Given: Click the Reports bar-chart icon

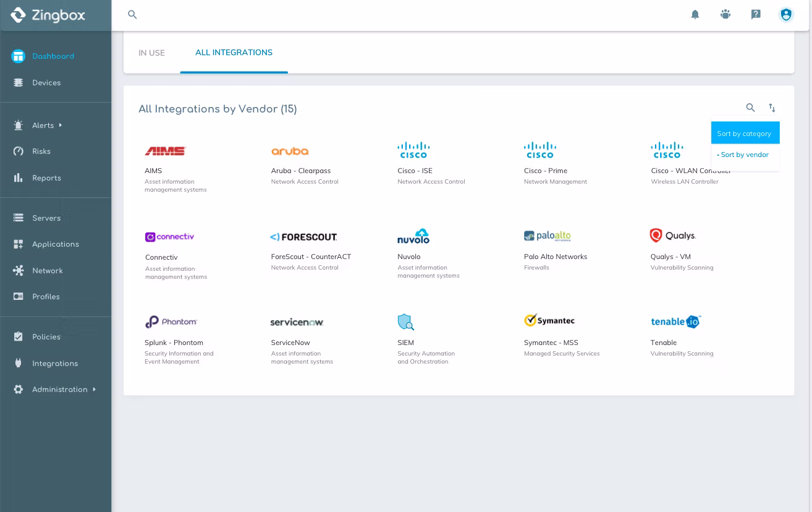Looking at the screenshot, I should click(x=19, y=177).
